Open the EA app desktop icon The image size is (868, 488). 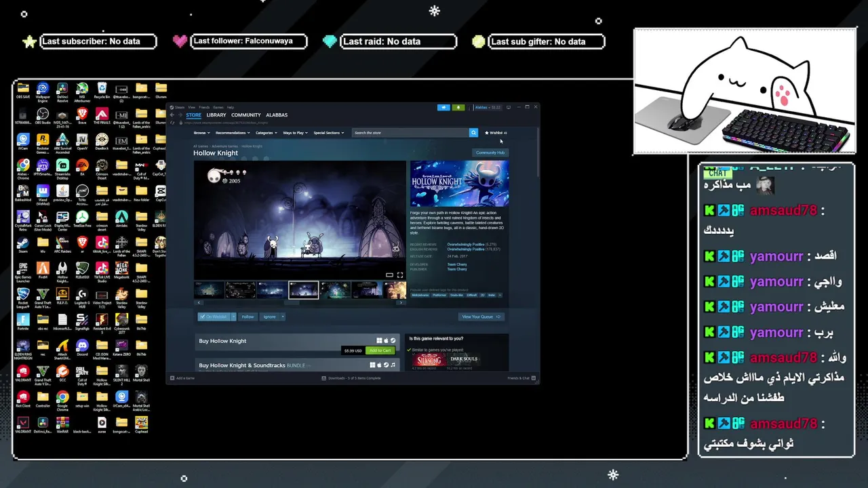tap(82, 169)
